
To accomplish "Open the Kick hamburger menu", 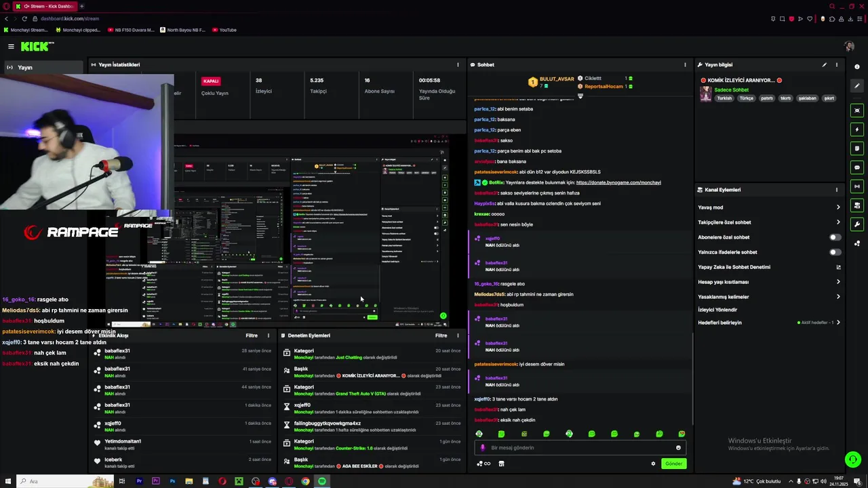I will (x=11, y=46).
